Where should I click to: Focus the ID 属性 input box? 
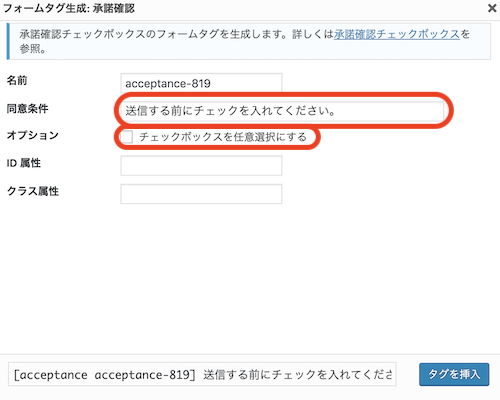[201, 166]
